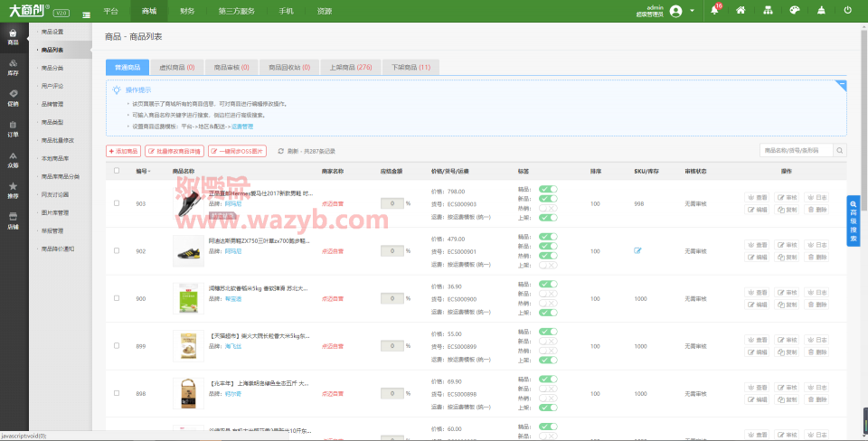Click 编辑 for product 903

(758, 210)
